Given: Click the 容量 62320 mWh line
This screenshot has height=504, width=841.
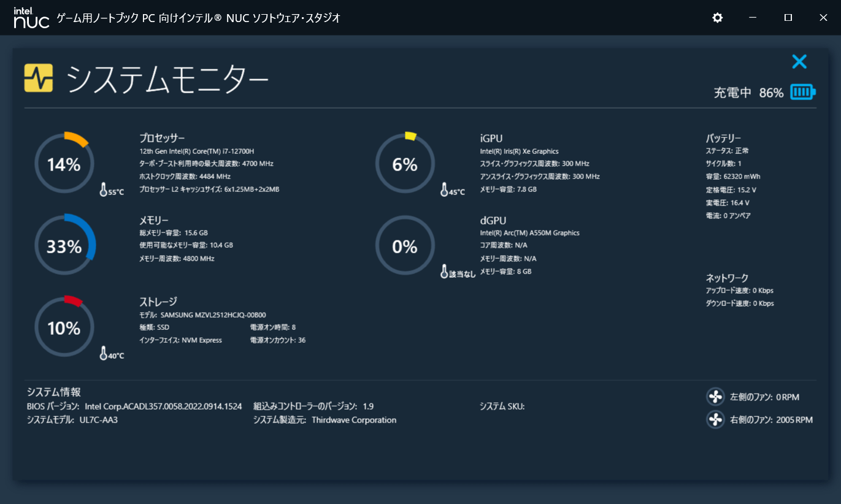Looking at the screenshot, I should click(x=734, y=177).
